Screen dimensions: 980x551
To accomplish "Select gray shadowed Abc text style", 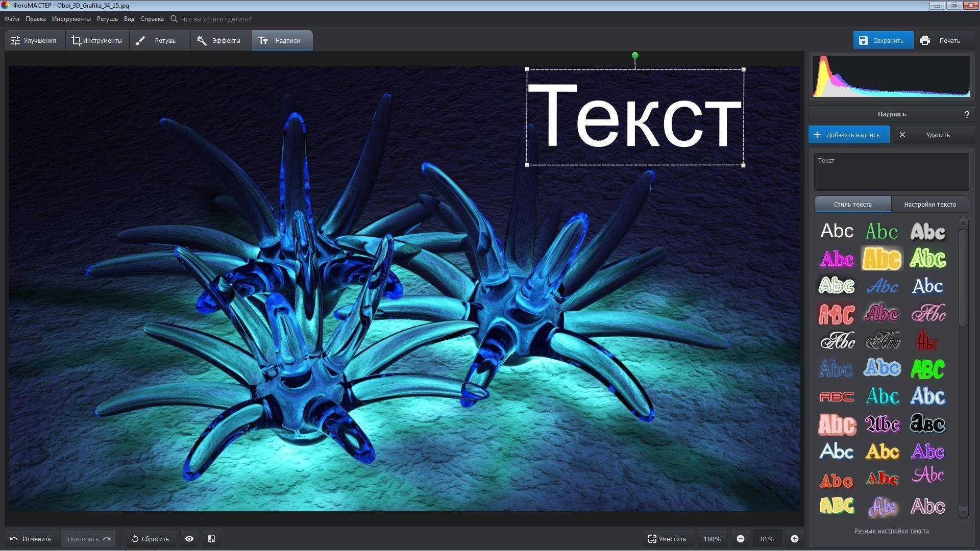I will pos(928,232).
